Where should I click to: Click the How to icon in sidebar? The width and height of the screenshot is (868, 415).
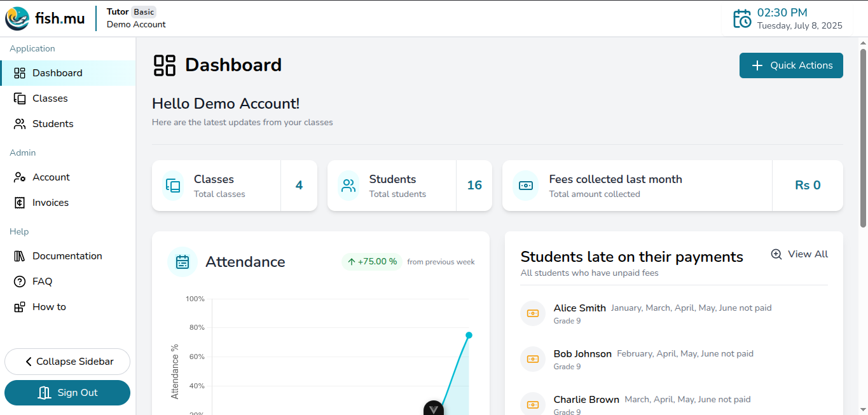(x=20, y=307)
